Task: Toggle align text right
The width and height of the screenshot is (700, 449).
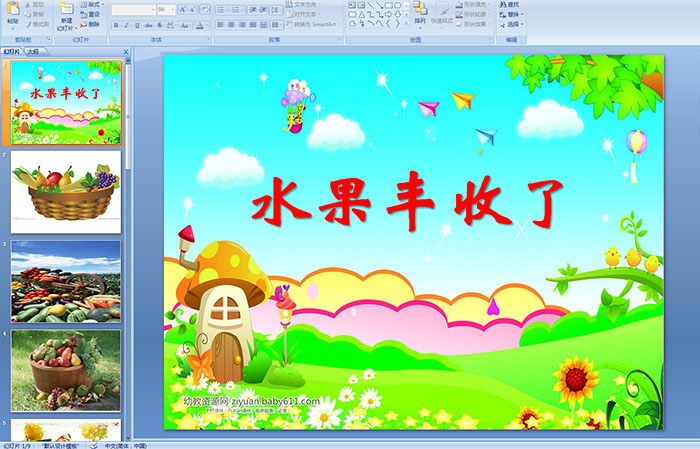Action: [242, 25]
